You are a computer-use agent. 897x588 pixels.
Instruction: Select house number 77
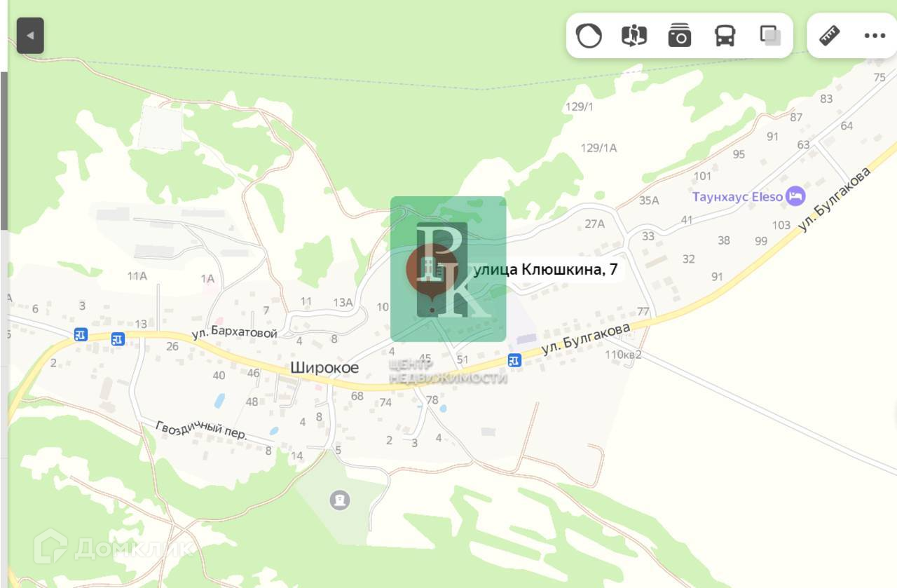[643, 311]
